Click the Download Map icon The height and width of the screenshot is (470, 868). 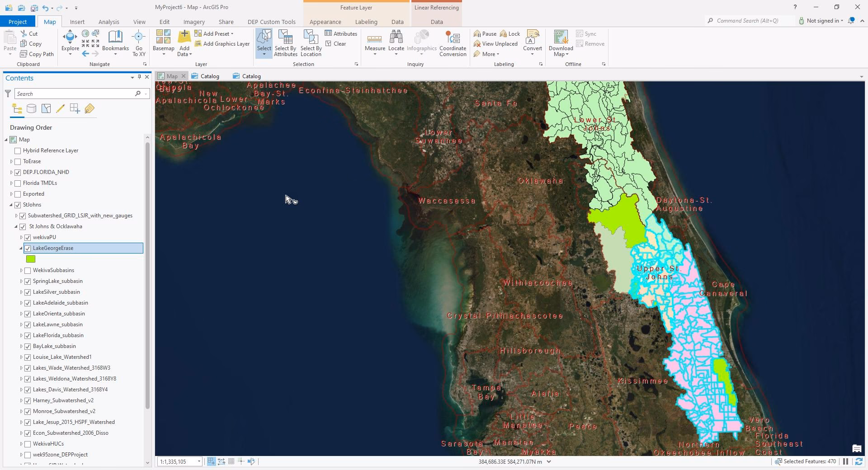click(x=560, y=40)
